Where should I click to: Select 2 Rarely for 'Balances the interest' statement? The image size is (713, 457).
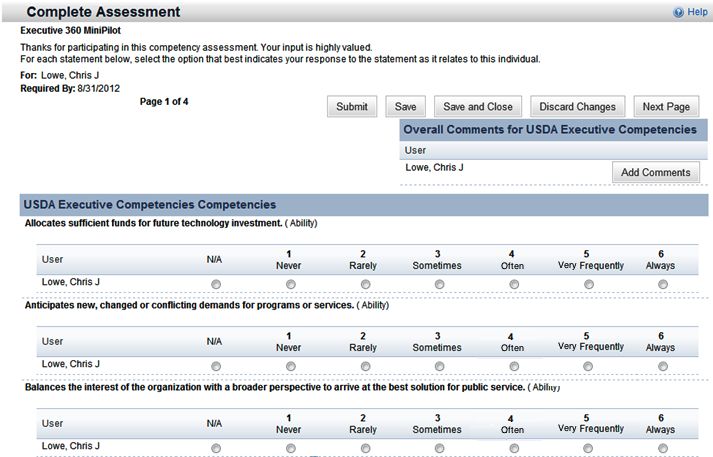[365, 448]
